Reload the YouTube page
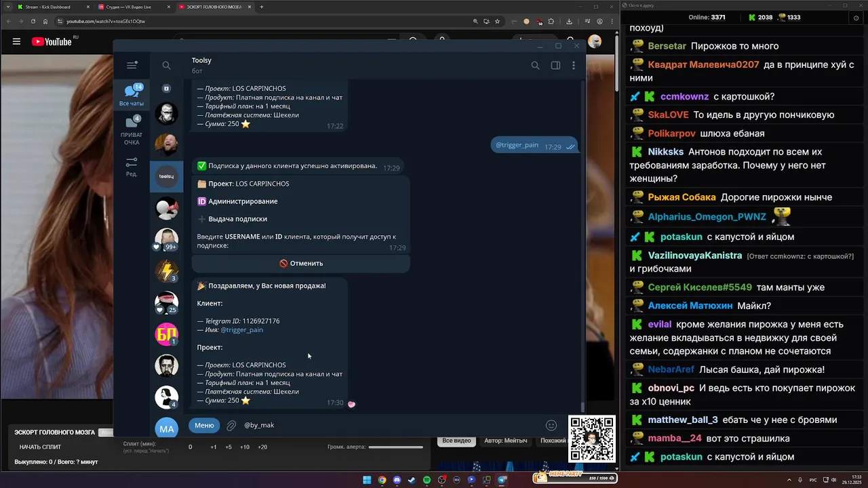 (x=33, y=21)
